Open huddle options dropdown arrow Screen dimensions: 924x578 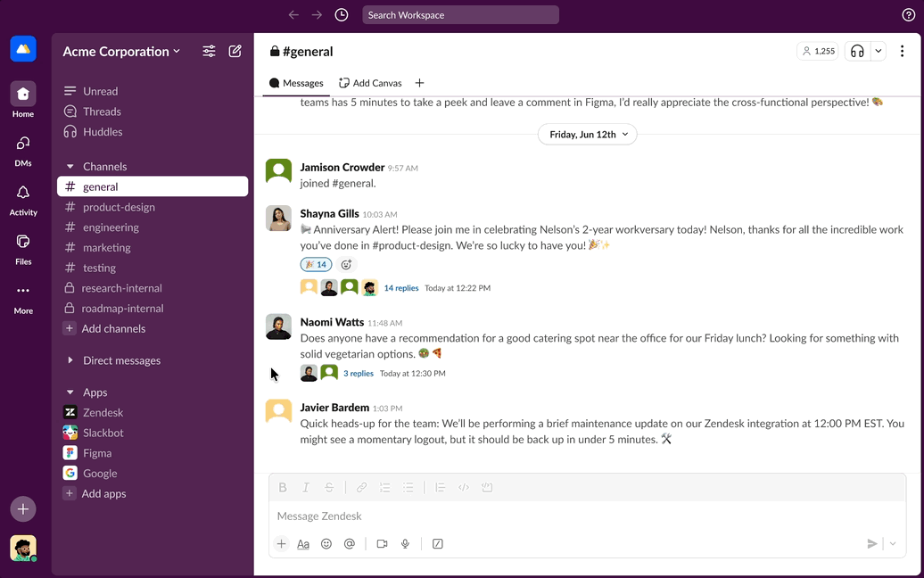(878, 51)
